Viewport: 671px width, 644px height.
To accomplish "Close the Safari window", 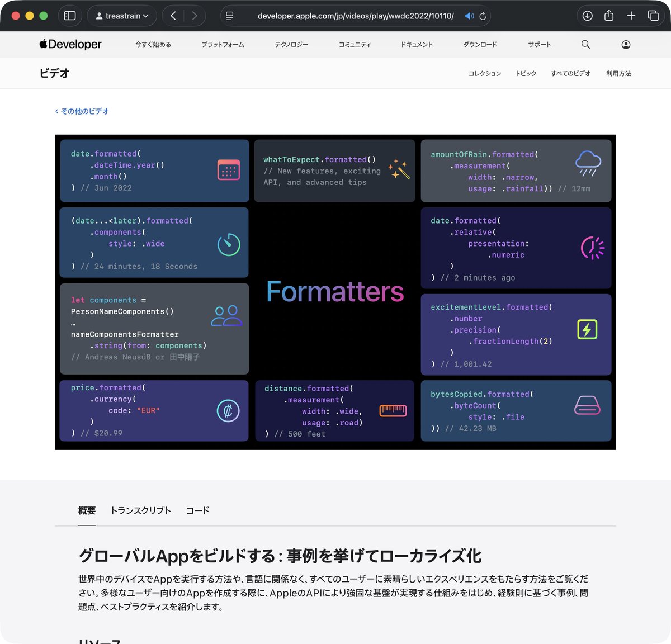I will (x=16, y=16).
